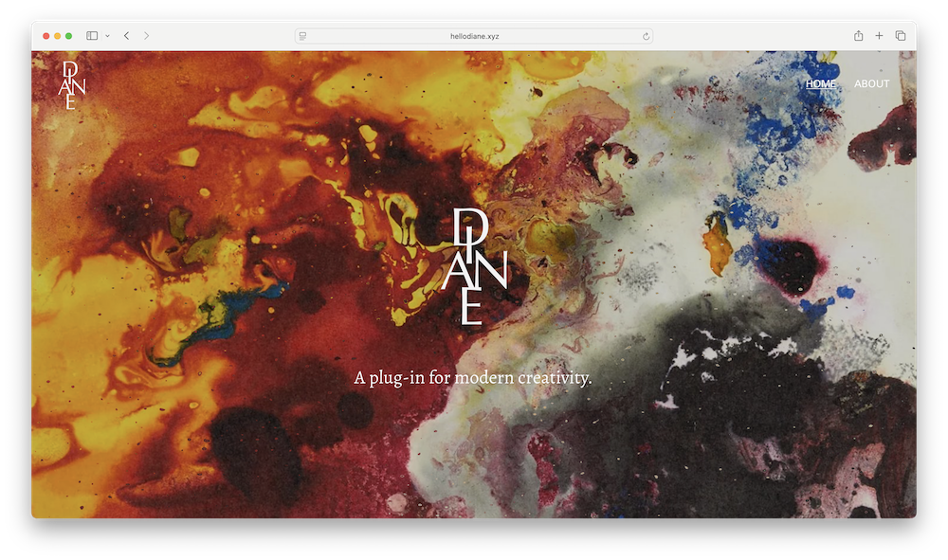
Task: Click the tagline 'A plug-in for modern creativity.'
Action: 472,378
